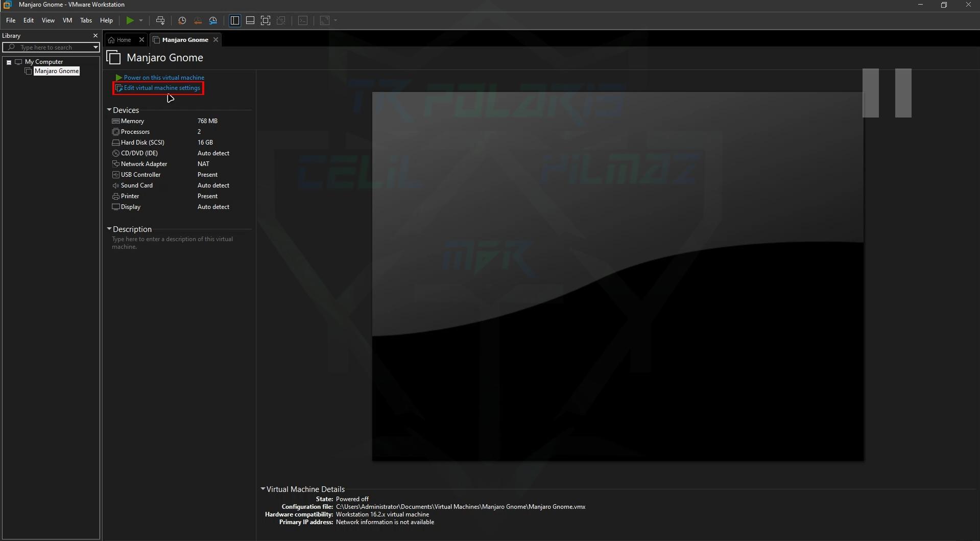This screenshot has width=980, height=541.
Task: Click the pause icon on VM preview
Action: tap(887, 93)
